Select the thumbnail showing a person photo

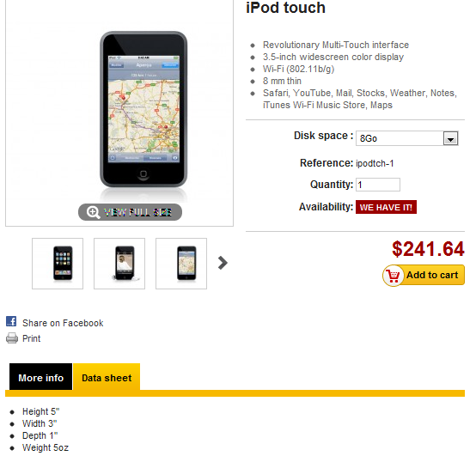[x=119, y=264]
